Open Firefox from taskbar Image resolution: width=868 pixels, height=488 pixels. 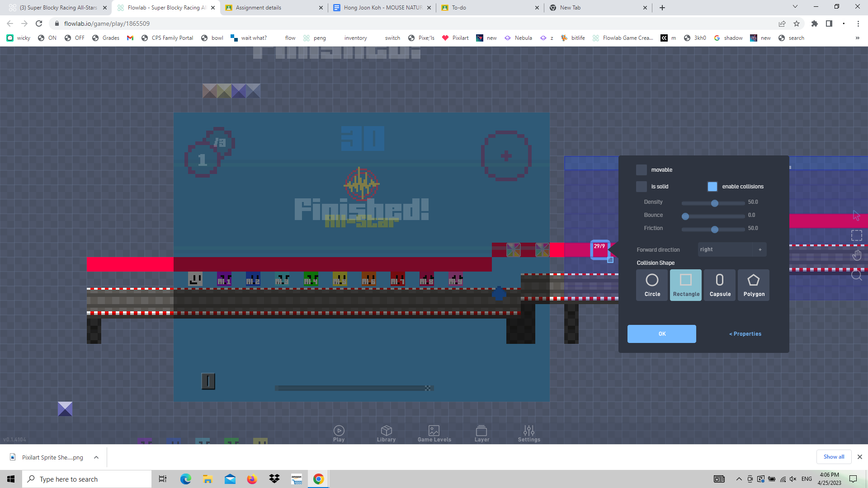[252, 479]
